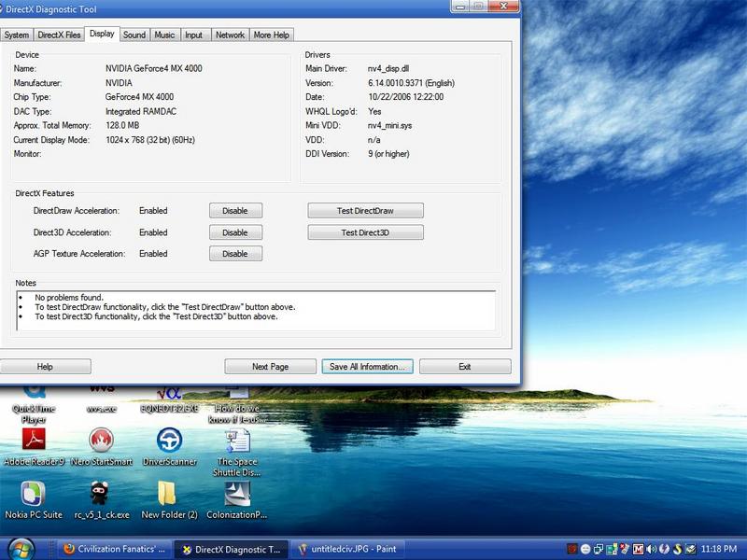The height and width of the screenshot is (560, 747).
Task: Switch to Civilization Fanatics Firefox taskbar window
Action: [114, 549]
